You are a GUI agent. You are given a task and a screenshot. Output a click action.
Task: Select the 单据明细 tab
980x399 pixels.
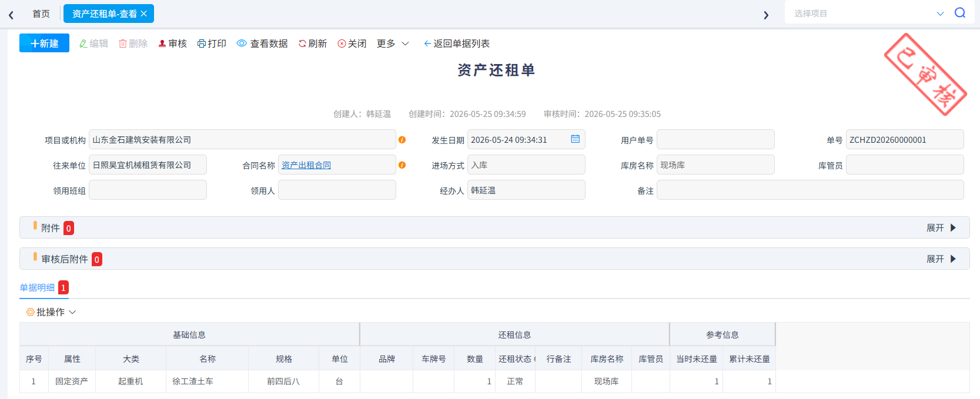(37, 287)
